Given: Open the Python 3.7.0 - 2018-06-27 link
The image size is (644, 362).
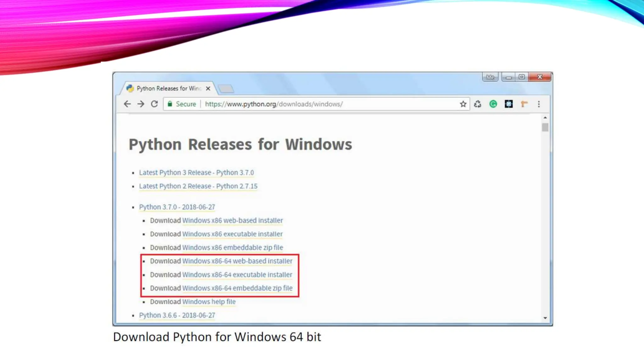Looking at the screenshot, I should [x=177, y=207].
